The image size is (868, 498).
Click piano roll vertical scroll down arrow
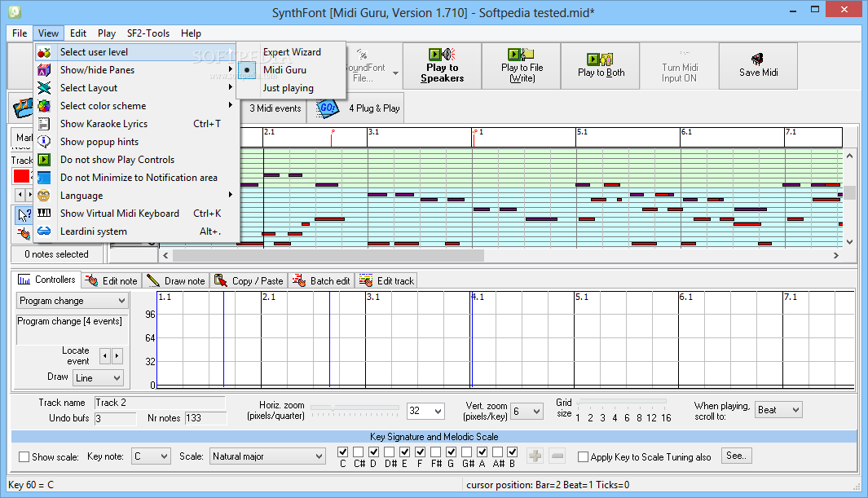point(850,242)
